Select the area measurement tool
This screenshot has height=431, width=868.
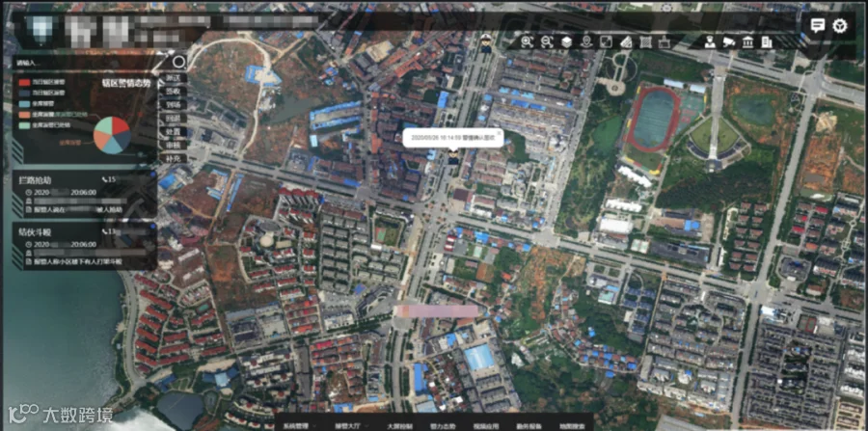click(645, 41)
